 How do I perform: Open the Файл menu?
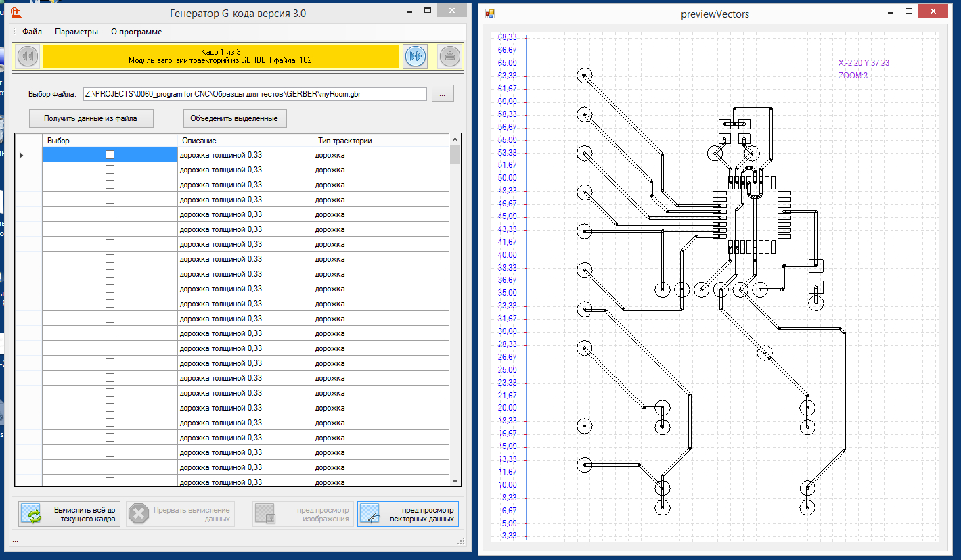pyautogui.click(x=32, y=32)
